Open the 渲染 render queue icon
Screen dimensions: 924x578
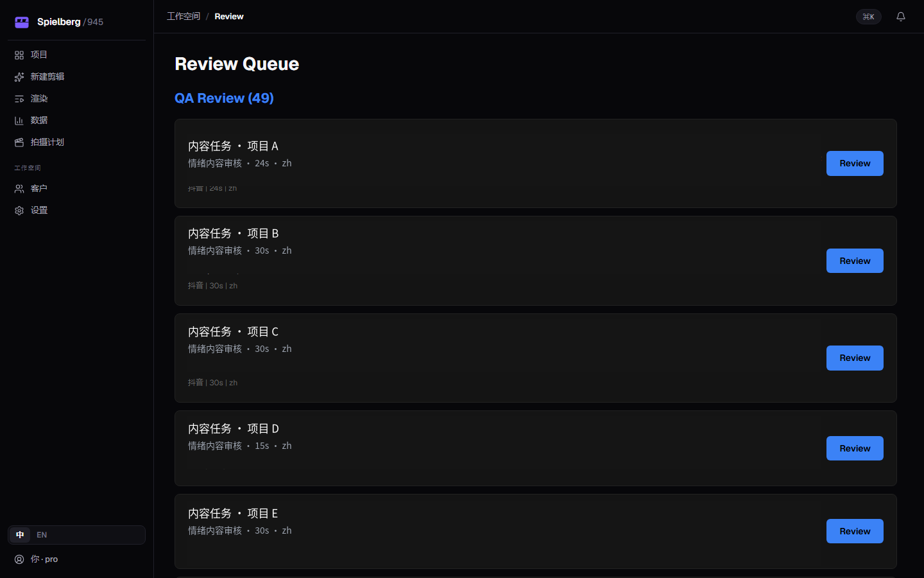click(x=19, y=99)
